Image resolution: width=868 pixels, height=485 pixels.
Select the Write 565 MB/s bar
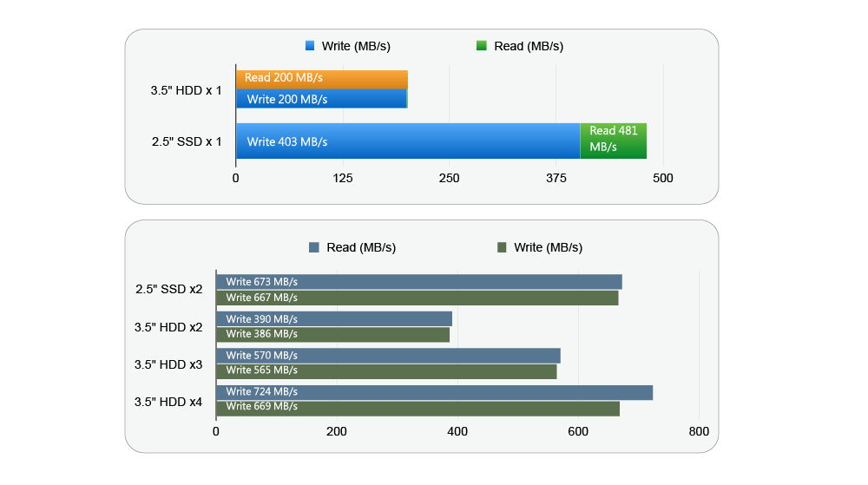386,370
